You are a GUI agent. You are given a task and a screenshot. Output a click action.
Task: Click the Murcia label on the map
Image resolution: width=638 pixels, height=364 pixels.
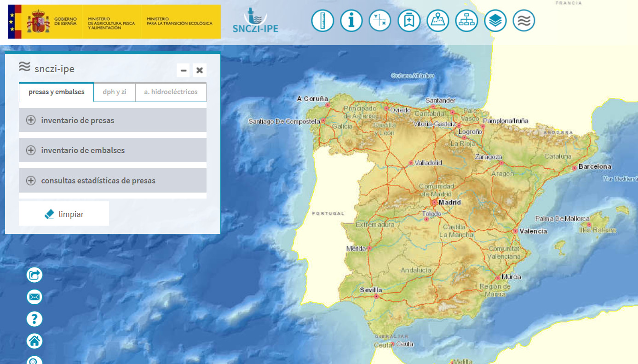[x=512, y=277]
